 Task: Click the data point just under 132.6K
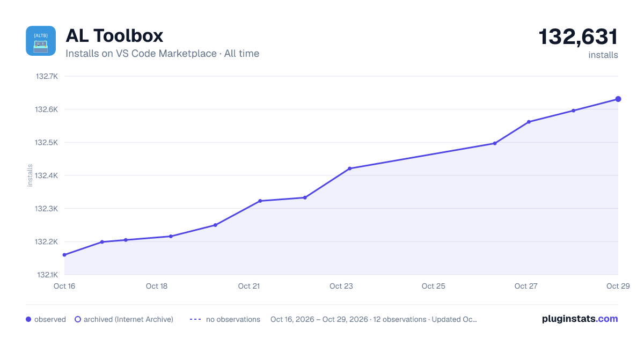(x=574, y=111)
